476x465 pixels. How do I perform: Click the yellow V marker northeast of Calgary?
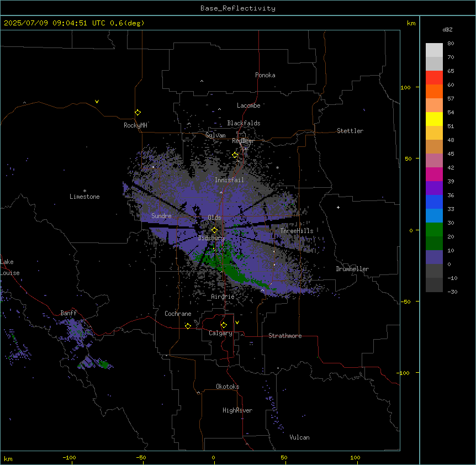click(x=237, y=323)
